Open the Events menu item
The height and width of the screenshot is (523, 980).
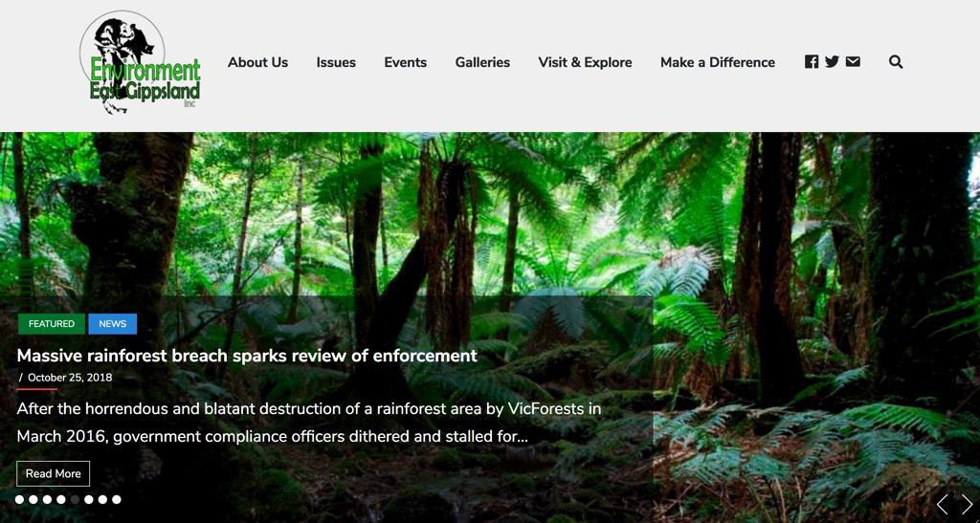click(x=406, y=62)
